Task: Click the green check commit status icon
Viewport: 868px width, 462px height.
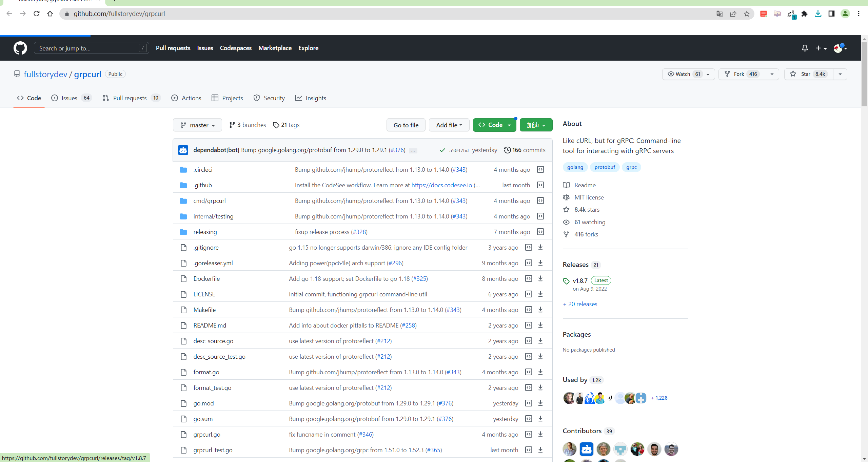Action: (442, 150)
